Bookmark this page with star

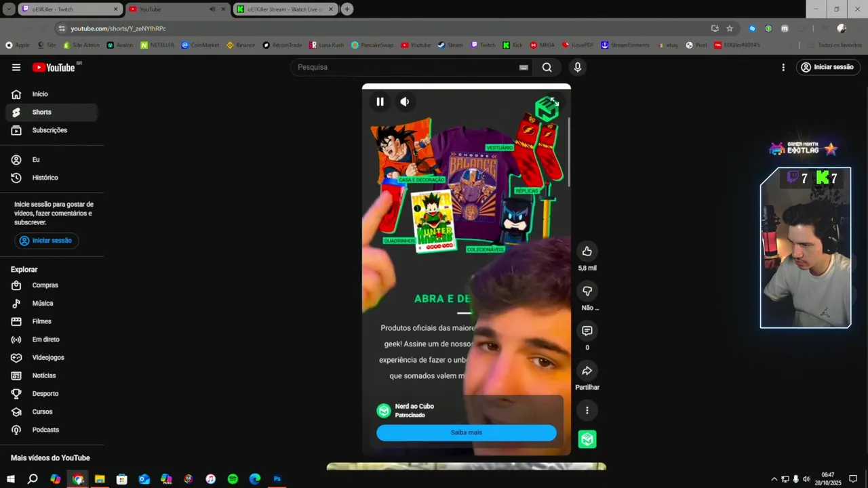point(730,28)
